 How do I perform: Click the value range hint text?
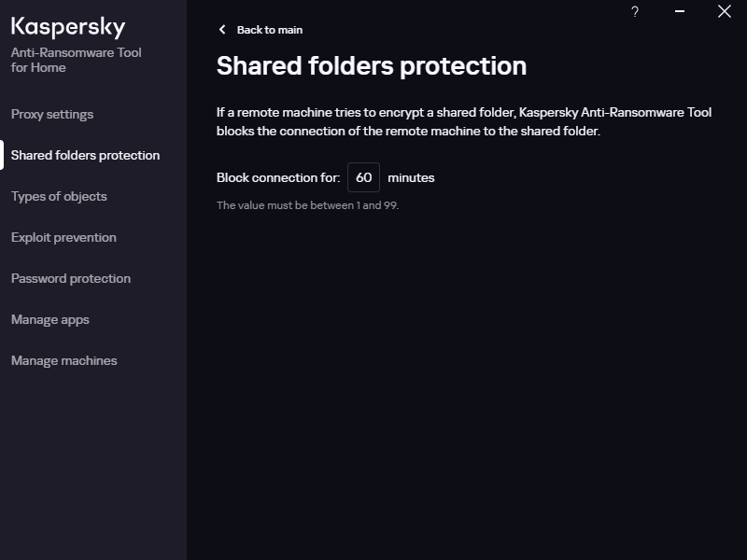(307, 204)
